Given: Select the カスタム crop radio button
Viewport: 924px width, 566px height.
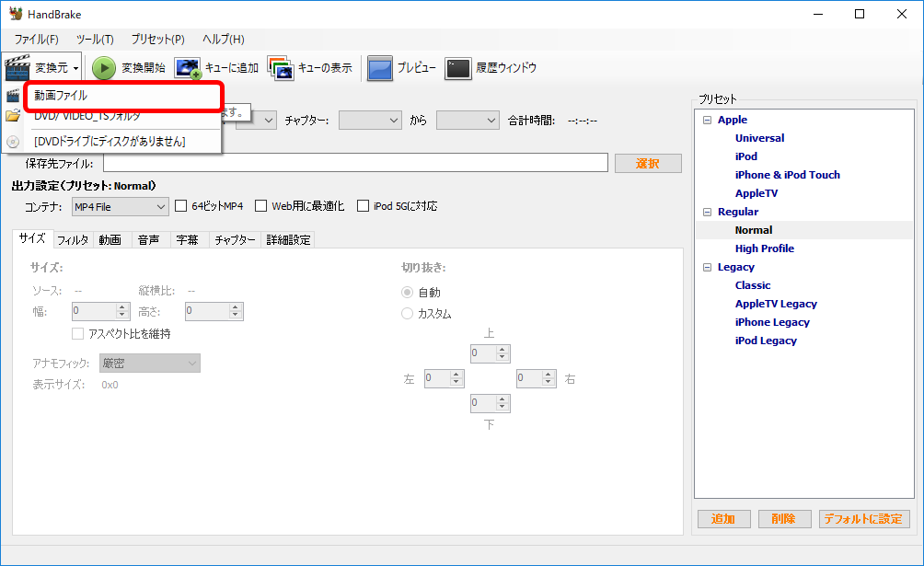Looking at the screenshot, I should click(407, 314).
